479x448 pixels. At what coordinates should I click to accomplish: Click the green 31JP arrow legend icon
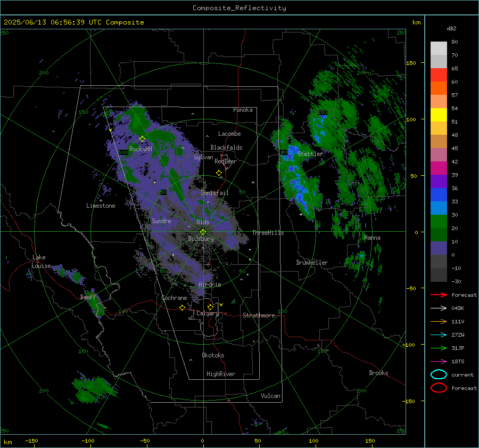click(439, 348)
